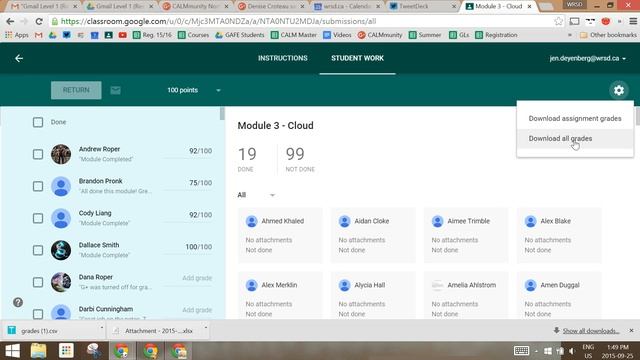Viewport: 640px width, 360px height.
Task: Open Other bookmarks folder
Action: point(608,35)
